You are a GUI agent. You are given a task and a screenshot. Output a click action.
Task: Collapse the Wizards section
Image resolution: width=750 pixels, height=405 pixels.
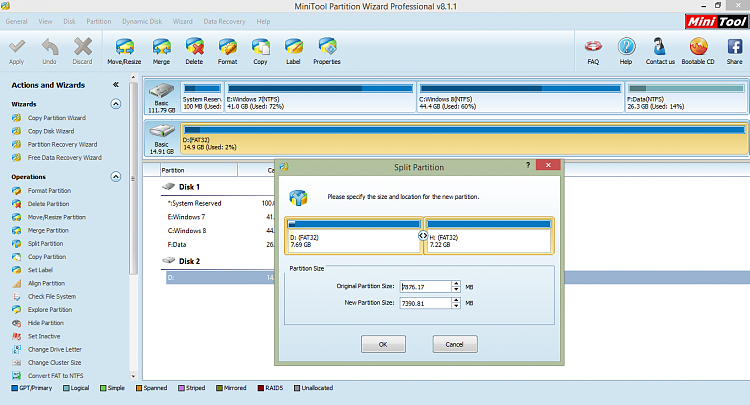tap(116, 104)
